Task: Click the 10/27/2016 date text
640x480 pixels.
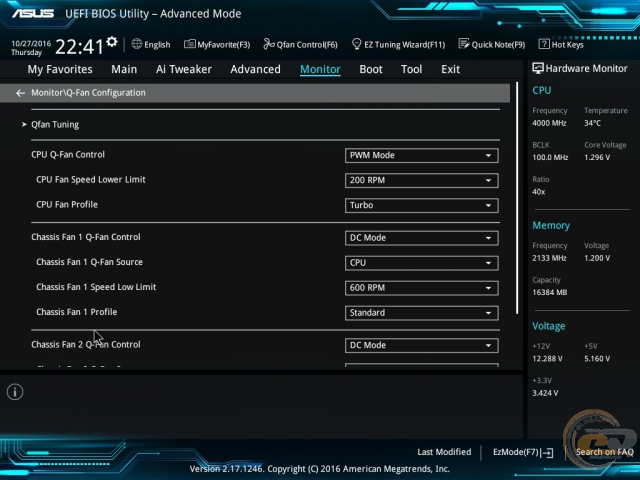Action: tap(31, 43)
